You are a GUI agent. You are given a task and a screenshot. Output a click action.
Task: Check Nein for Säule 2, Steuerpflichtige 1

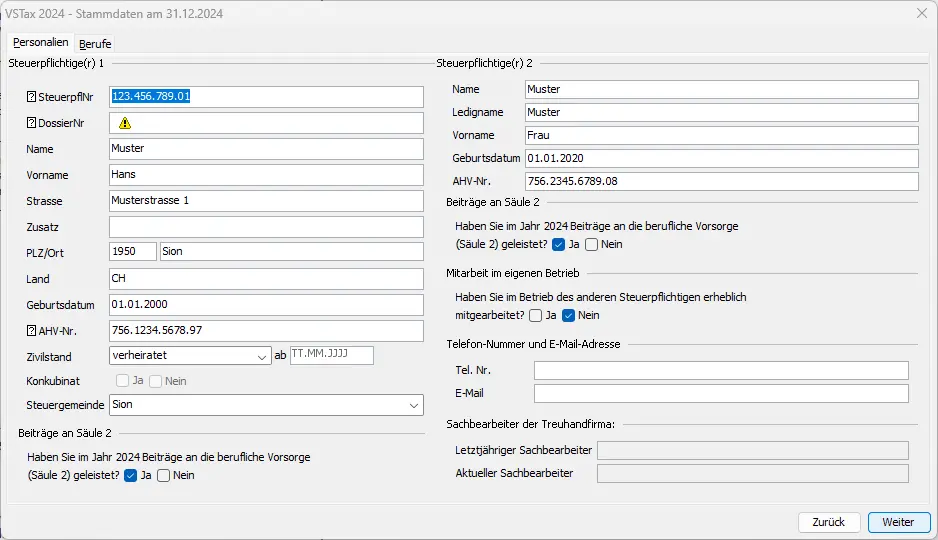[x=164, y=475]
